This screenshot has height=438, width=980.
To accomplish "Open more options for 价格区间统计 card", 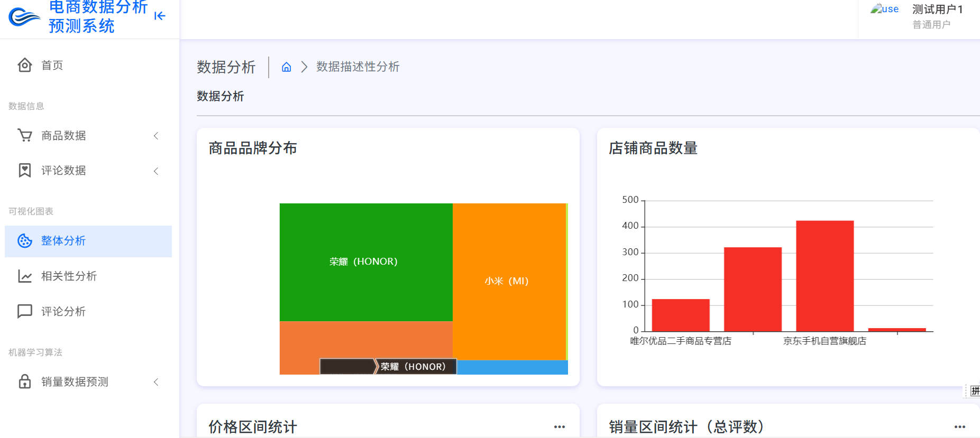I will [560, 427].
